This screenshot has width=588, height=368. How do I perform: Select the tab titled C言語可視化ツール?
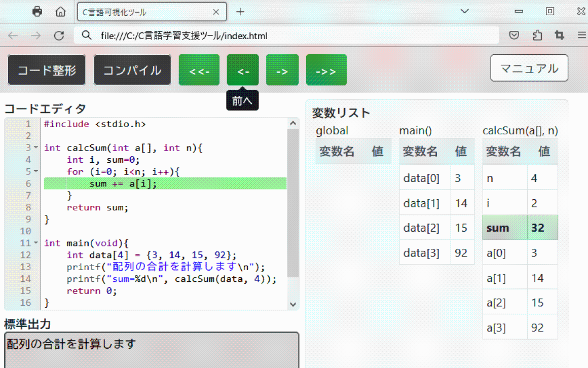(152, 12)
